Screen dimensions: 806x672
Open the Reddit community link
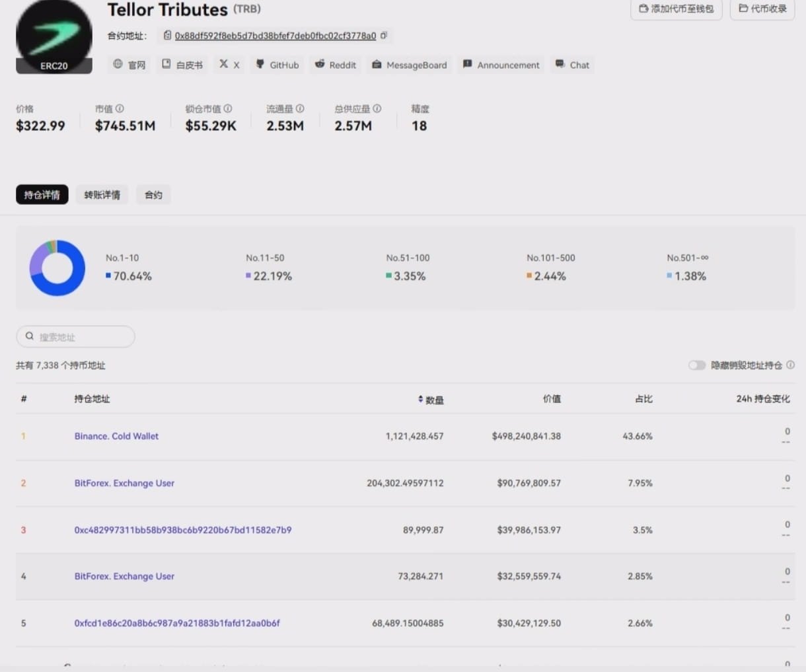tap(336, 65)
